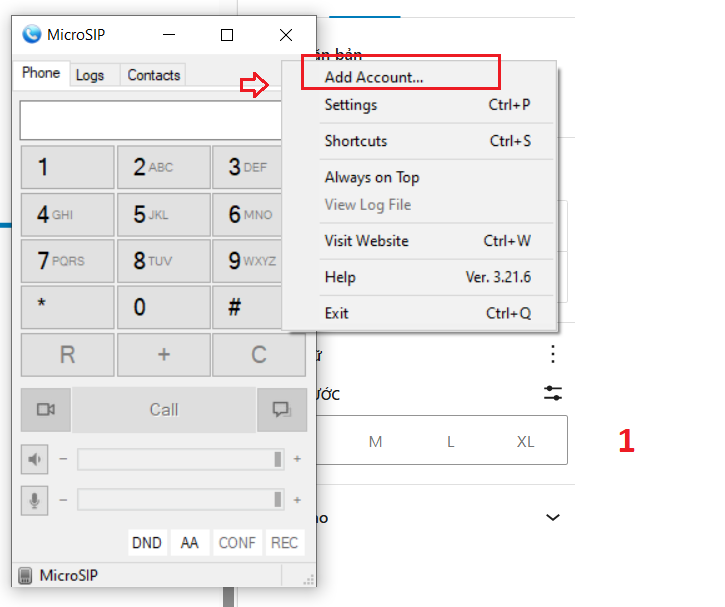The width and height of the screenshot is (725, 607).
Task: Dial digit 4 GHI on keypad
Action: pos(68,215)
